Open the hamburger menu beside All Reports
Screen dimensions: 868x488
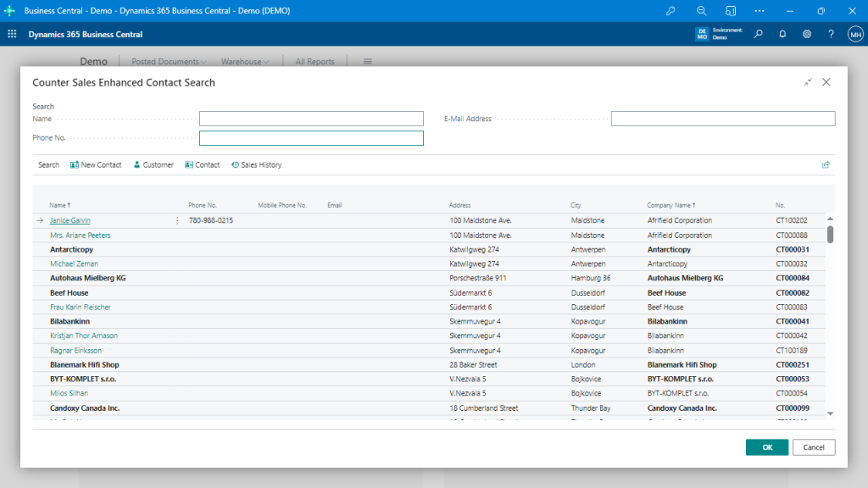(367, 61)
